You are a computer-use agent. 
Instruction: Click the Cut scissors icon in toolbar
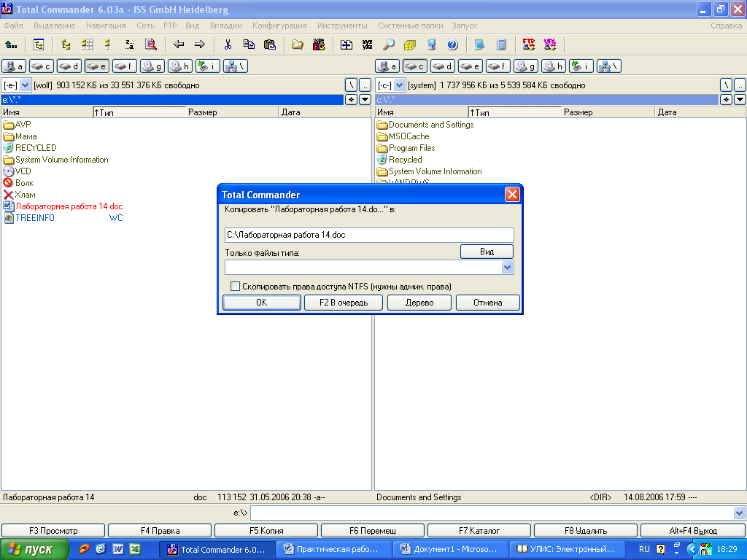tap(228, 44)
